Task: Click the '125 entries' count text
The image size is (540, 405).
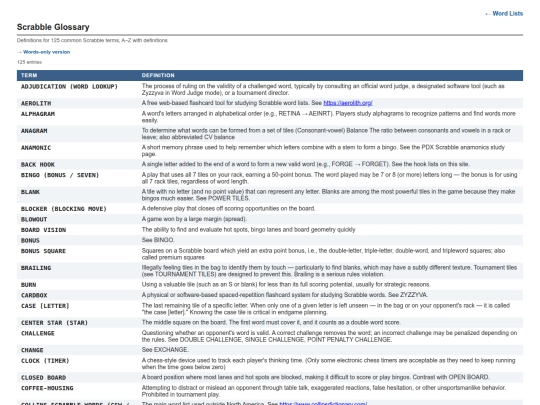Action: (x=30, y=62)
